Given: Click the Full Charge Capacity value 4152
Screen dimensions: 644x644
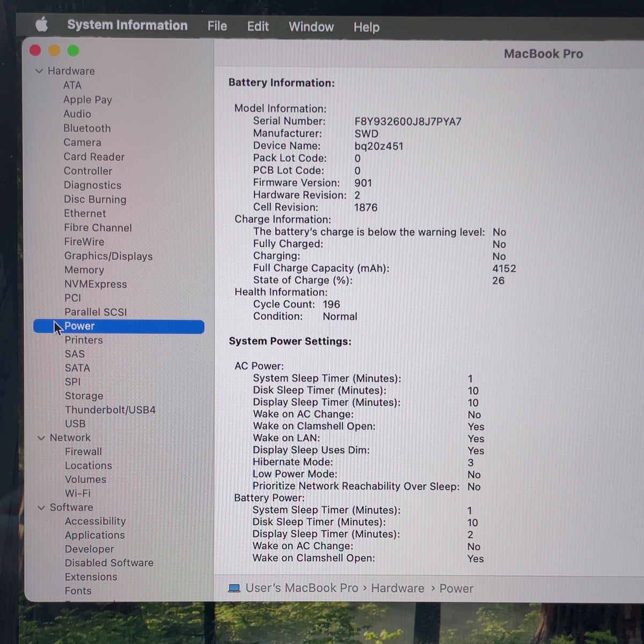Looking at the screenshot, I should 504,268.
